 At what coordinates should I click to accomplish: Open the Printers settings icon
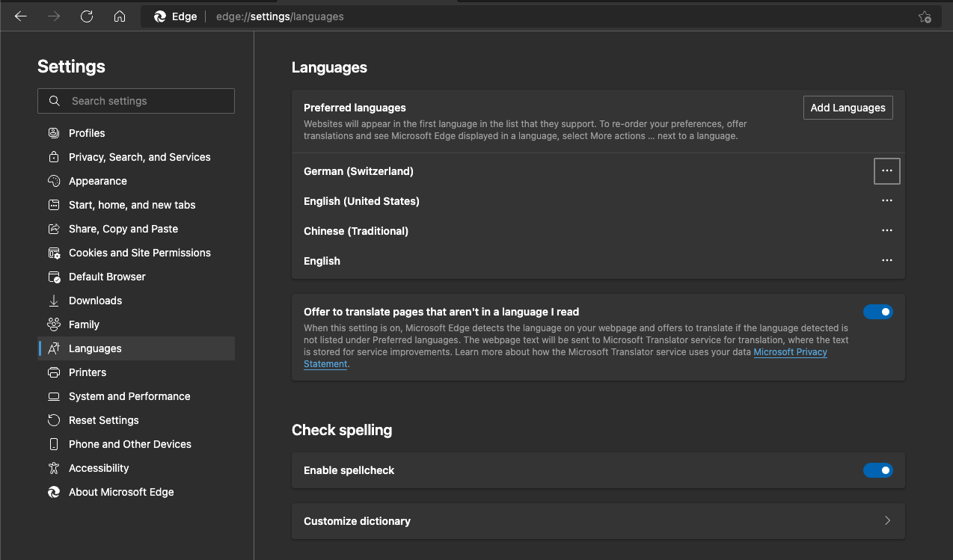pos(53,372)
